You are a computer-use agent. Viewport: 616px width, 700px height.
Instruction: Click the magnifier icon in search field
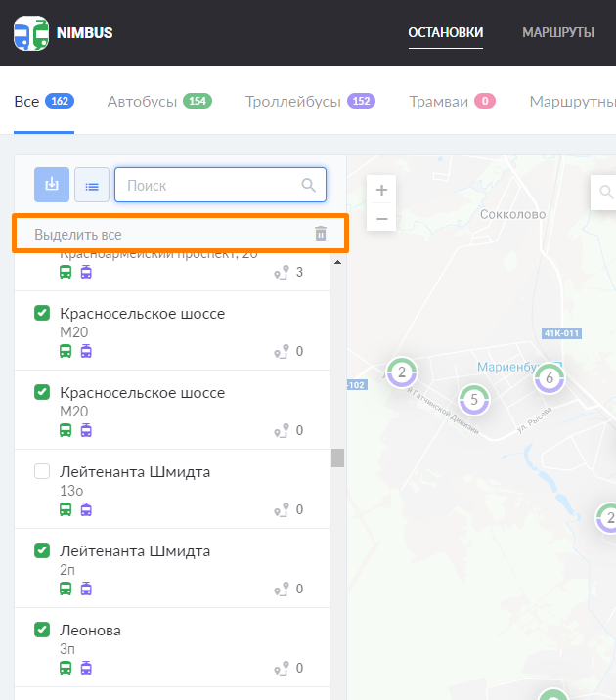309,185
